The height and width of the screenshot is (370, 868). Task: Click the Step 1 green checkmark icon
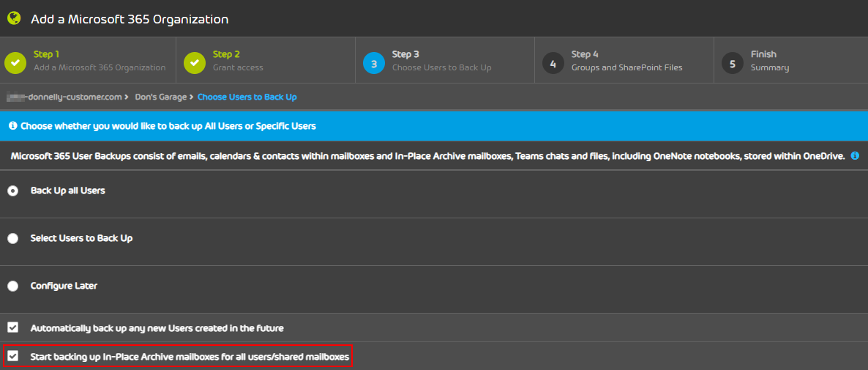click(15, 63)
